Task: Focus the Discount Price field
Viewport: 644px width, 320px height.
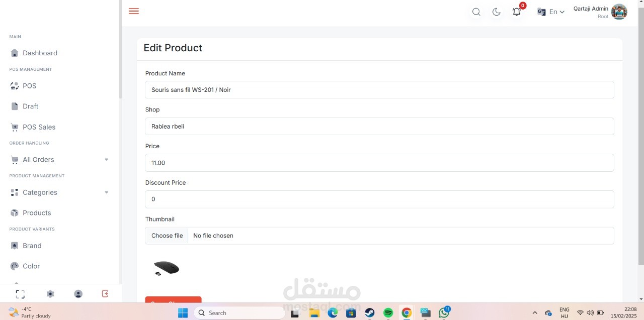Action: click(379, 199)
